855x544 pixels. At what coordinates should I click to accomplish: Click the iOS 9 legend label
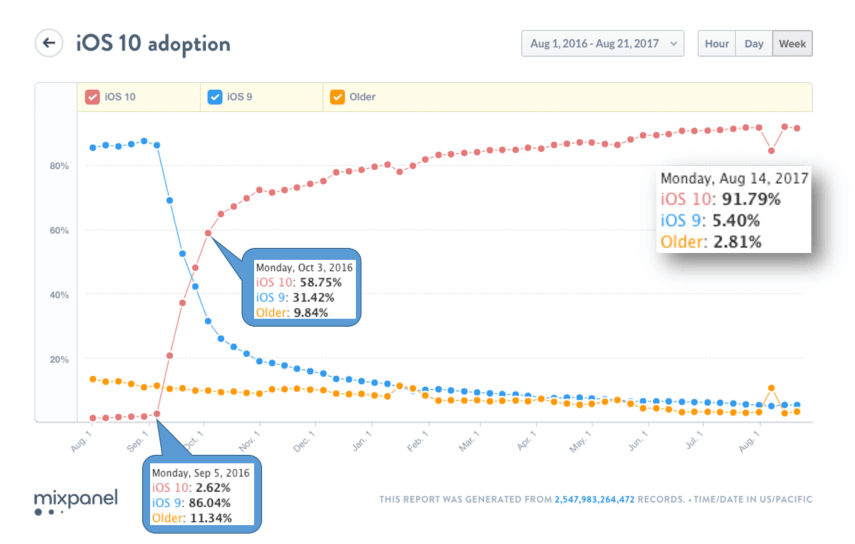[x=240, y=97]
